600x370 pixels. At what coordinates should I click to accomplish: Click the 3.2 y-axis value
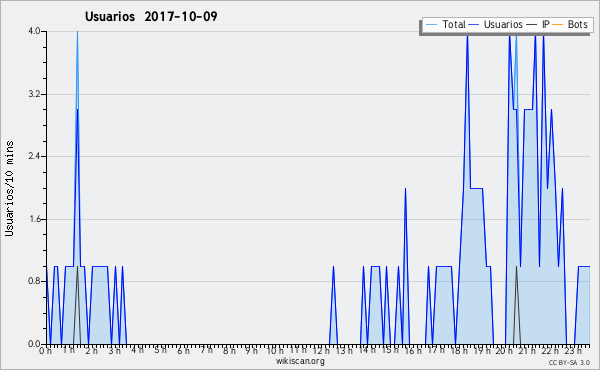click(34, 94)
